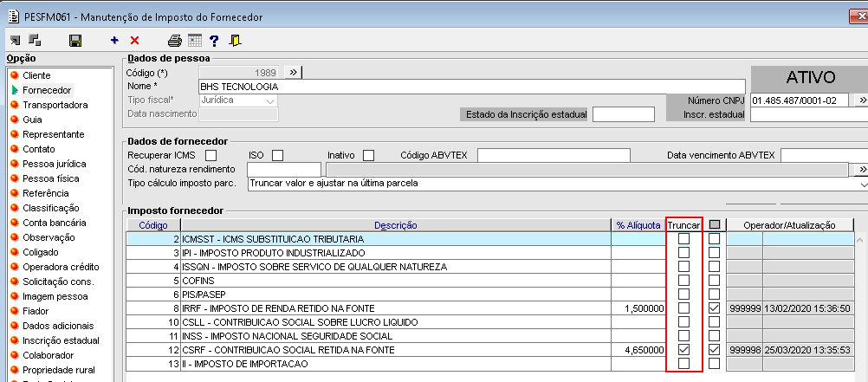Screen dimensions: 868x382
Task: Toggle the header checkbox next to Truncar
Action: (x=714, y=224)
